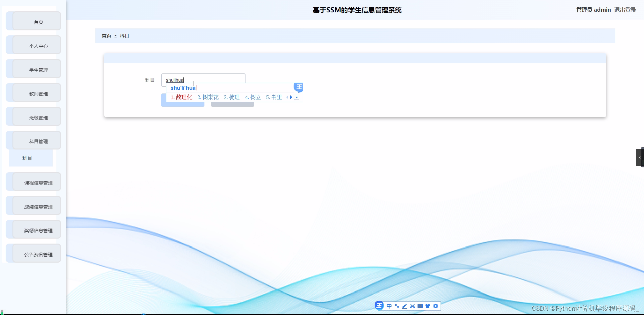644x315 pixels.
Task: Expand the candidate list dropdown arrow
Action: 297,97
